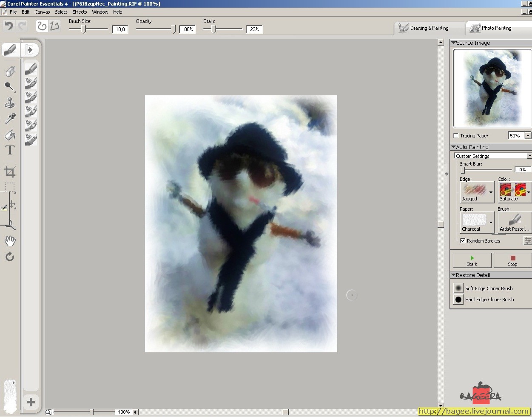The image size is (532, 417).
Task: Select the Brush tool in toolbox
Action: tap(10, 49)
